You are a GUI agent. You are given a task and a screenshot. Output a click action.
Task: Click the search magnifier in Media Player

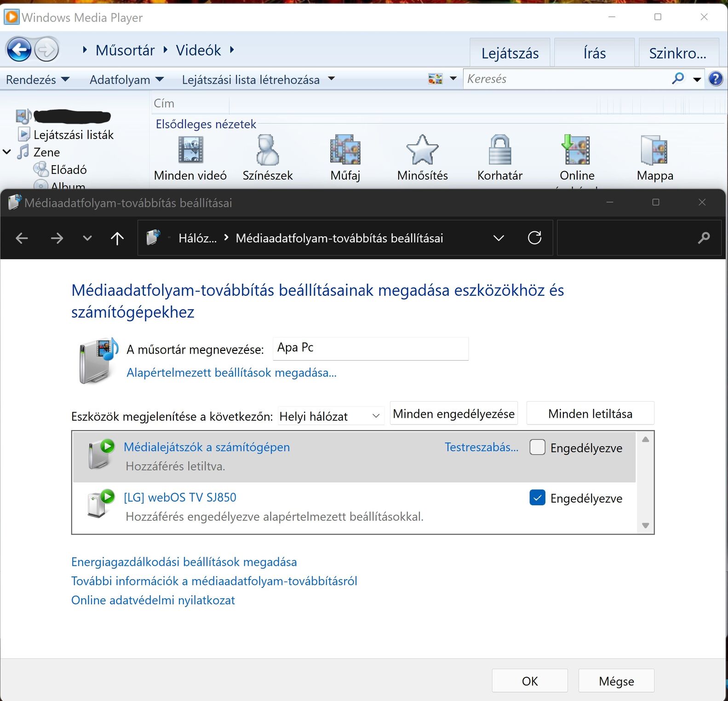point(678,79)
